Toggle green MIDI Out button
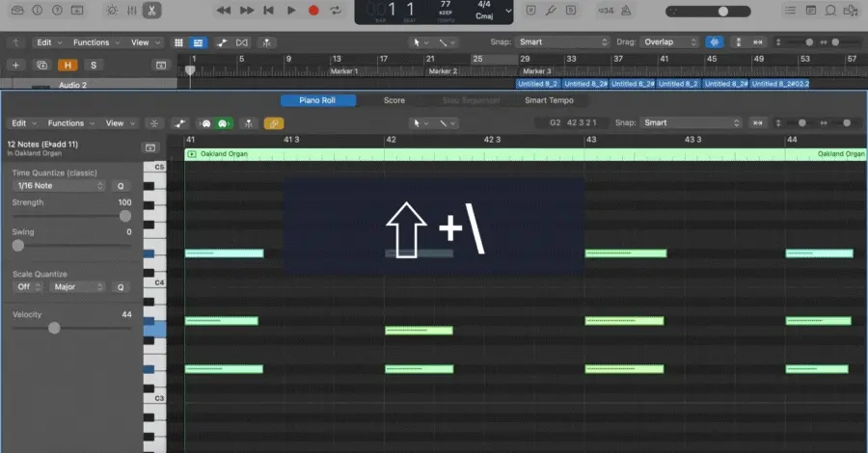868x453 pixels. click(223, 123)
